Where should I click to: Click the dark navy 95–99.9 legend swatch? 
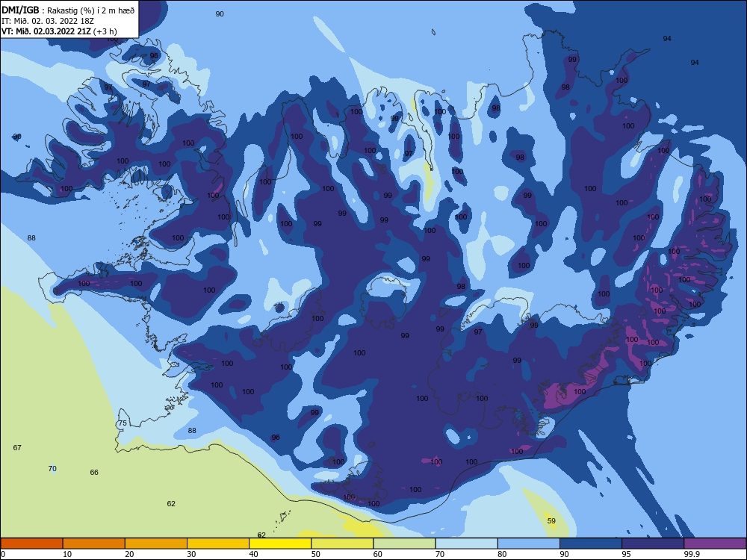pos(653,544)
